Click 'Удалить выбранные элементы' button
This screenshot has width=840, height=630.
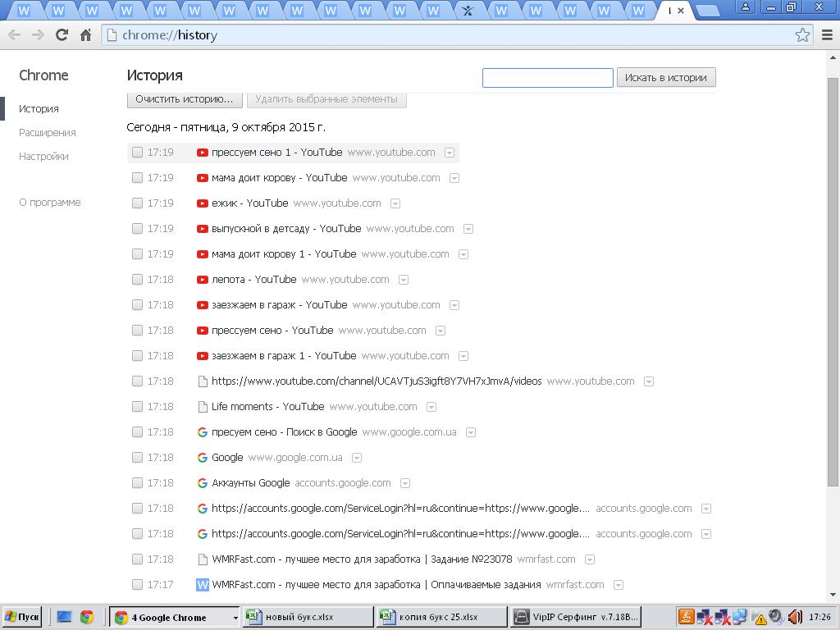(326, 99)
